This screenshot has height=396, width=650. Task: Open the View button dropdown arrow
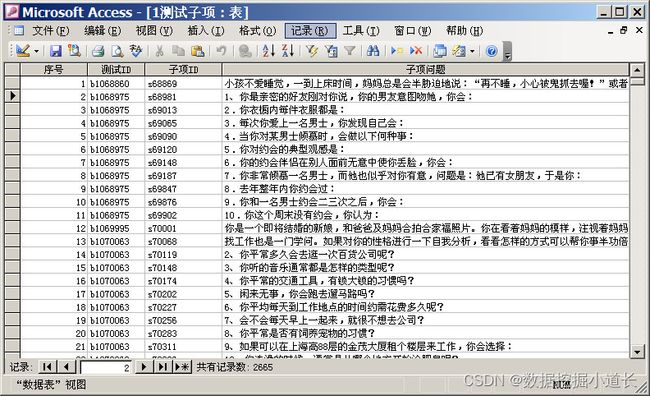point(36,51)
